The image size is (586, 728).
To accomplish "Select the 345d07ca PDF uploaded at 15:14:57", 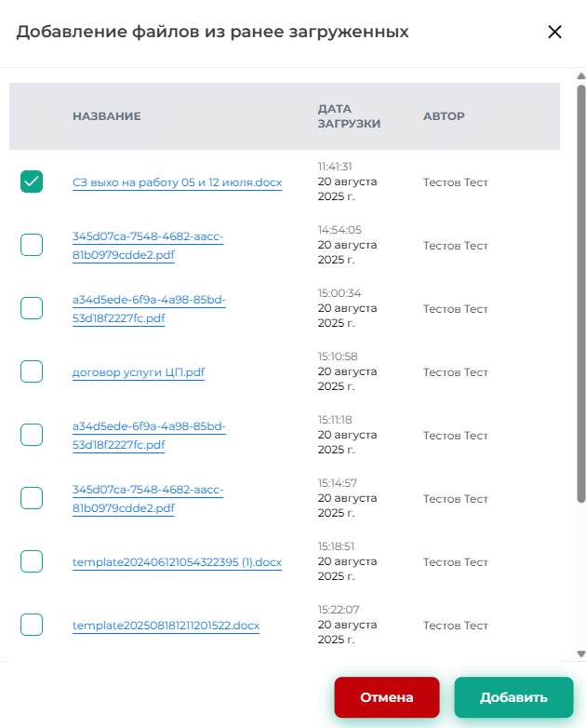I will click(32, 498).
